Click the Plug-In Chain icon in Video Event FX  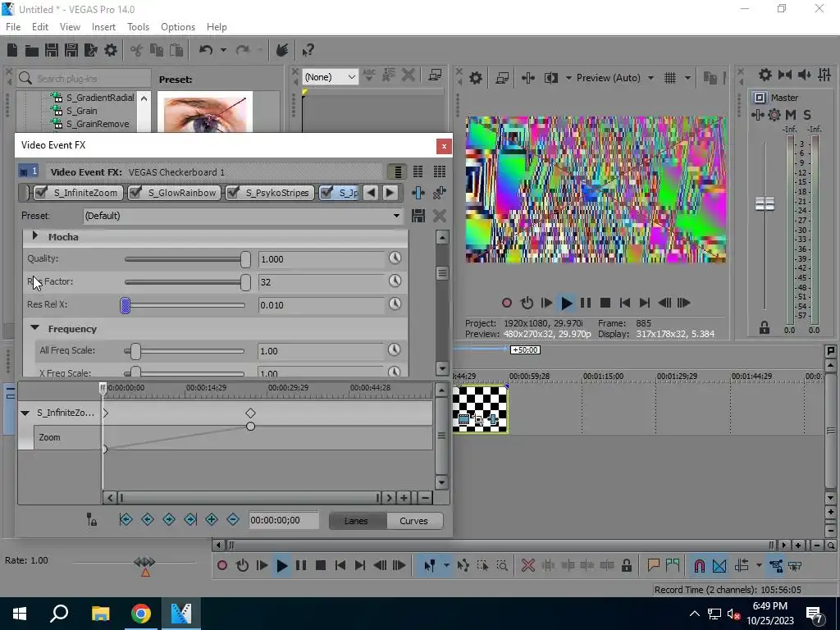pos(418,193)
